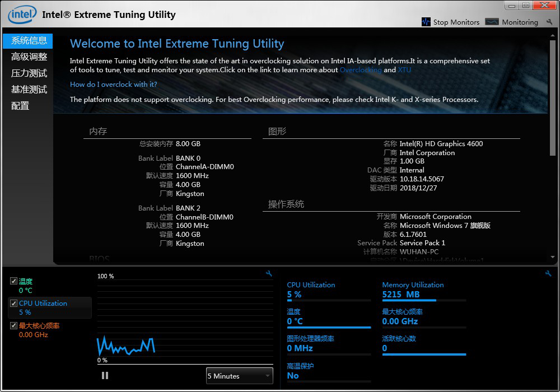Click the scrollbar down arrow
This screenshot has height=392, width=560.
(553, 257)
